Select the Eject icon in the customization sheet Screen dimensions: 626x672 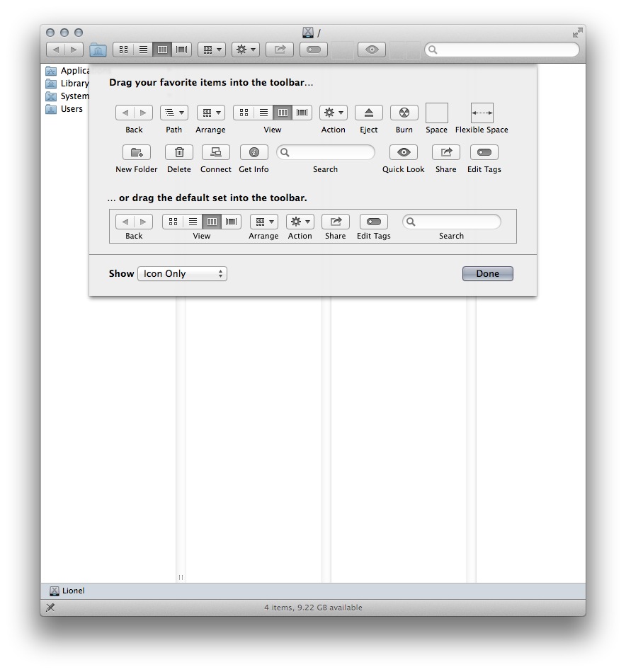pos(368,113)
